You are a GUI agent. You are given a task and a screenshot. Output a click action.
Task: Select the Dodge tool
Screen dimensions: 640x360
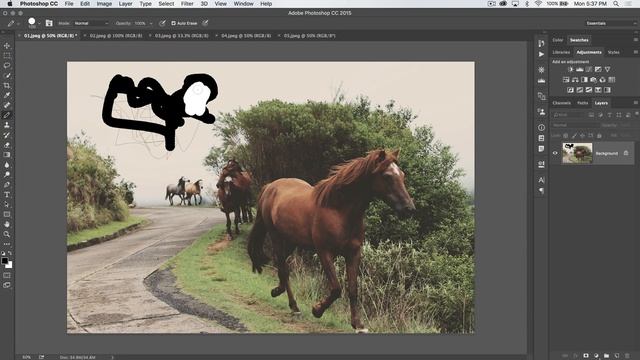7,175
